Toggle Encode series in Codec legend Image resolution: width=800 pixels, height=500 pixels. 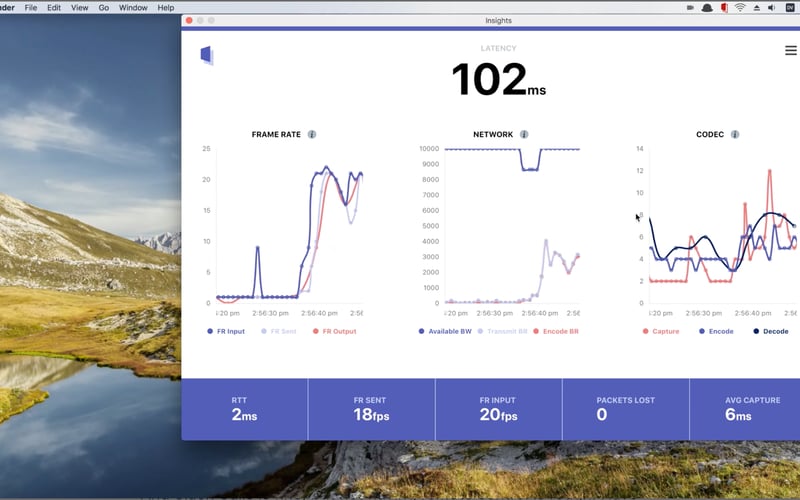click(x=716, y=331)
